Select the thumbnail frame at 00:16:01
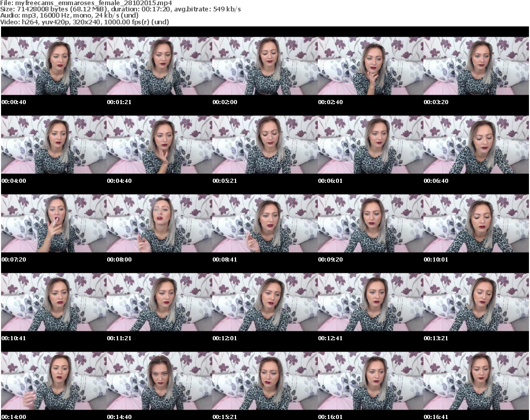This screenshot has height=420, width=530. (370, 381)
